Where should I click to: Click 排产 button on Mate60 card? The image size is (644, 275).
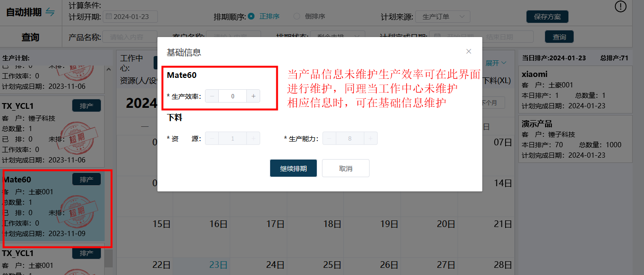click(86, 179)
